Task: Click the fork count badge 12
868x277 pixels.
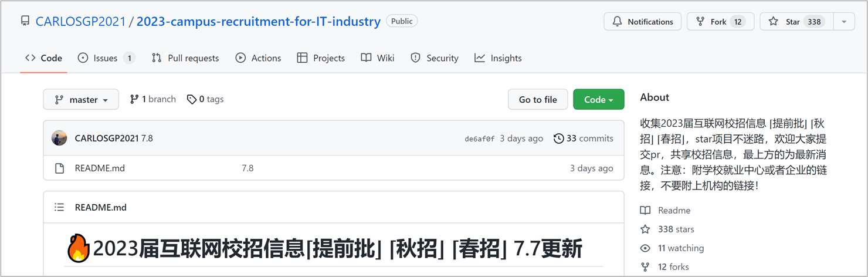Action: tap(738, 22)
